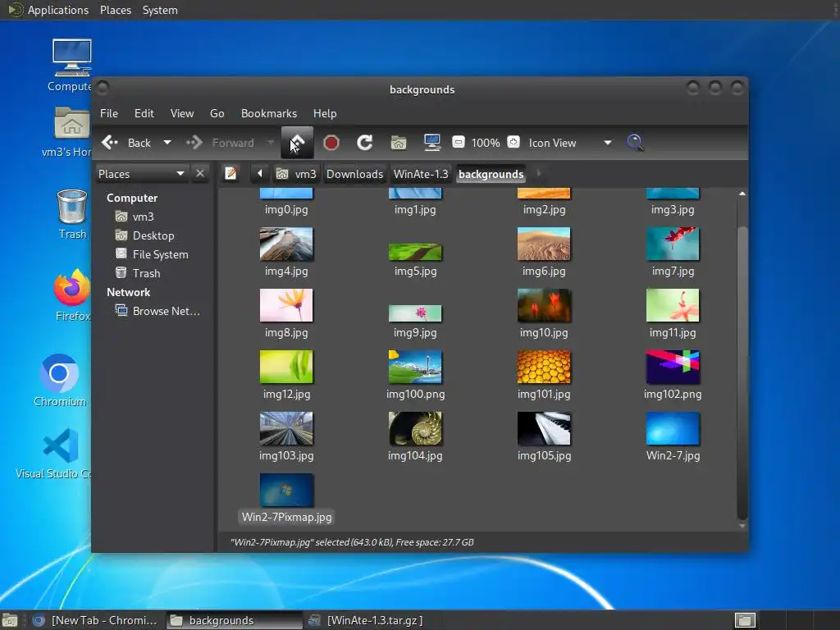The image size is (840, 630).
Task: Open the file search magnifier icon
Action: (635, 143)
